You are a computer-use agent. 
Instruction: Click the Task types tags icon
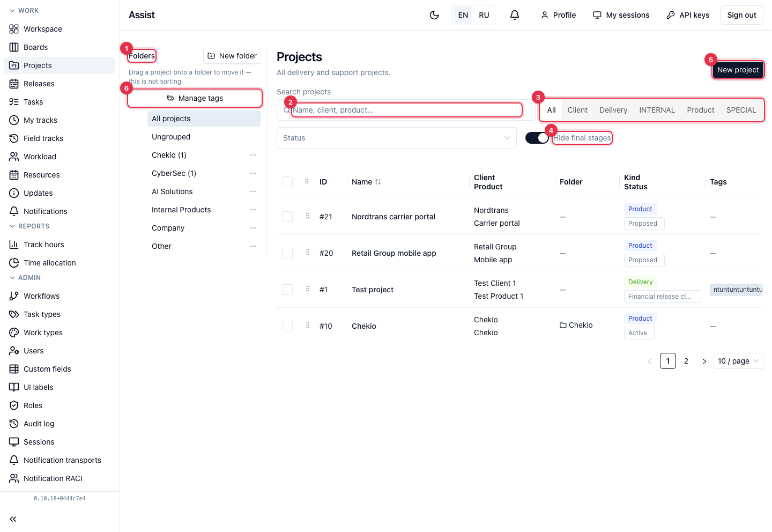(14, 314)
